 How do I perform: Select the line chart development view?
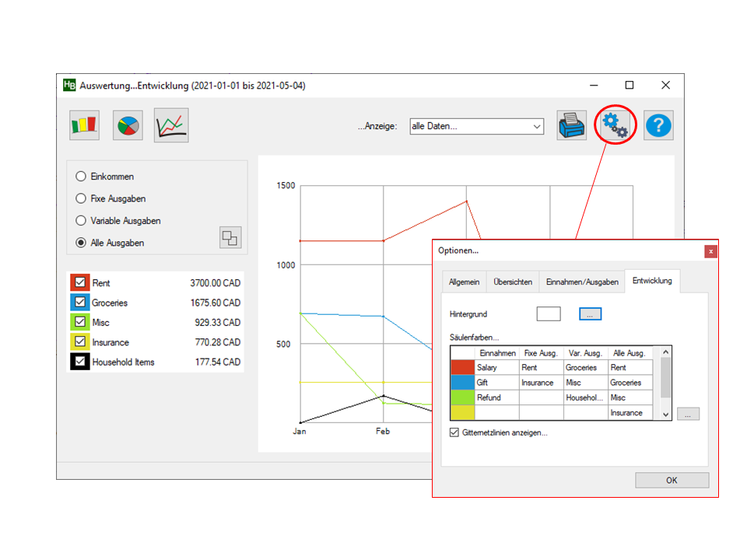pos(171,125)
